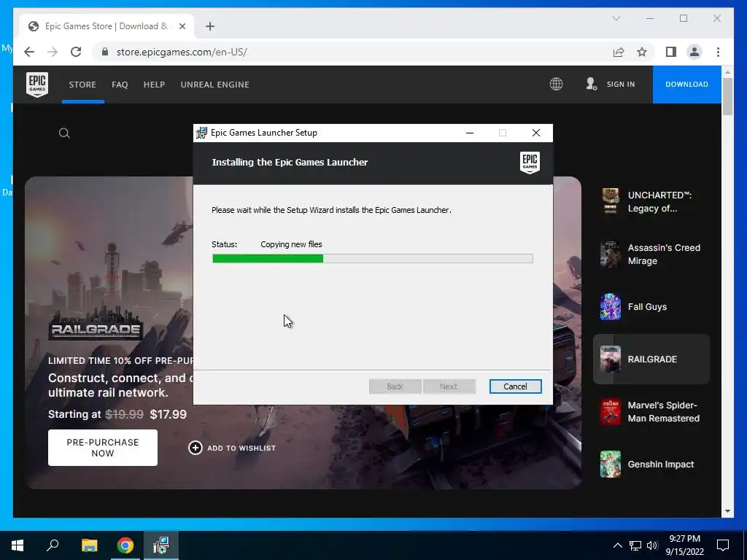Bookmark this page with the star
The height and width of the screenshot is (560, 747).
(x=642, y=52)
